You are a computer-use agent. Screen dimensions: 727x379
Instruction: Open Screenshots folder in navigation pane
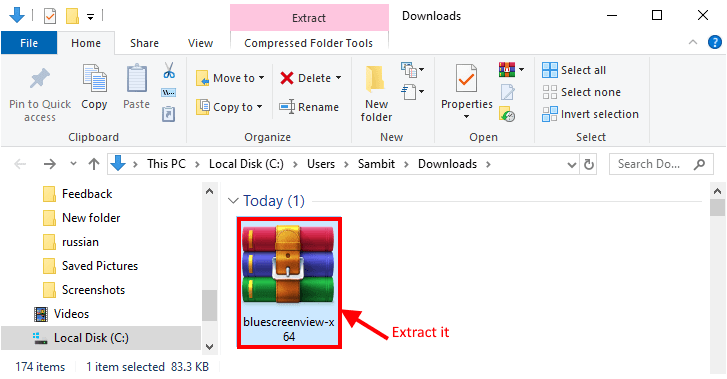point(93,290)
